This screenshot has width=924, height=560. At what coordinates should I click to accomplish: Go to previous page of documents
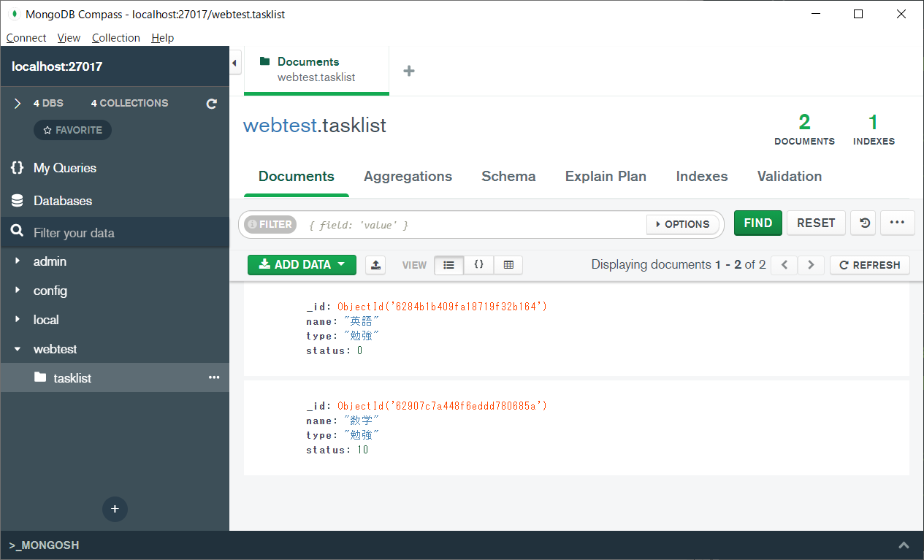tap(784, 265)
